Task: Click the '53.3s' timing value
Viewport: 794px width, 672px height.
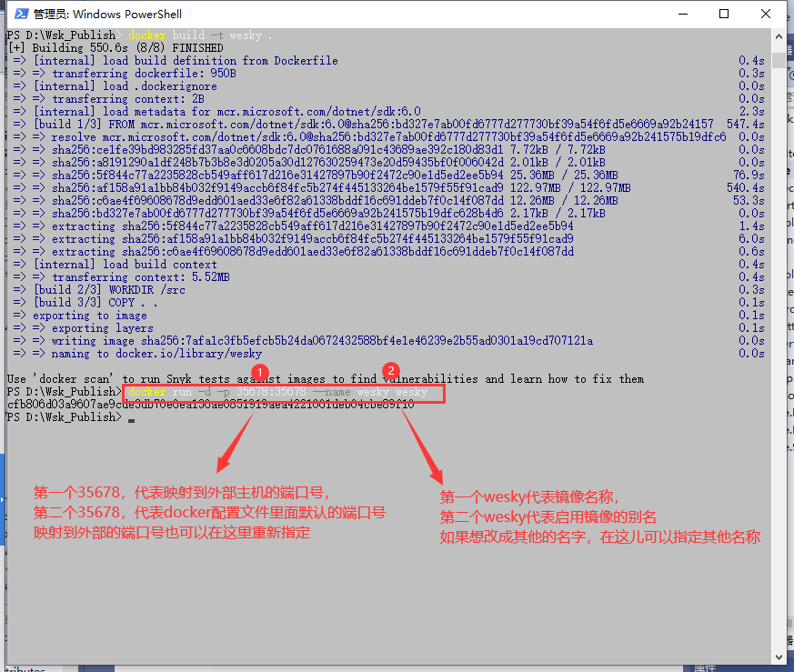Action: 749,201
